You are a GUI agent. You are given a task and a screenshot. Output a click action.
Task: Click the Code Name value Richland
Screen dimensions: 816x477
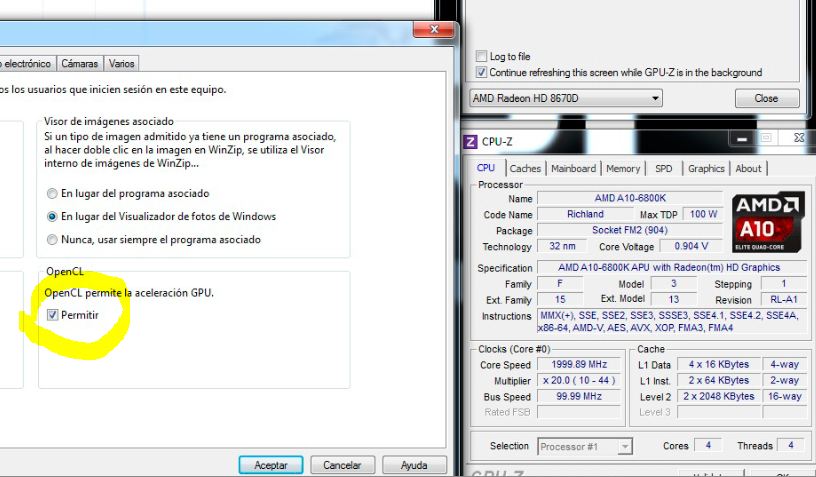pos(585,214)
